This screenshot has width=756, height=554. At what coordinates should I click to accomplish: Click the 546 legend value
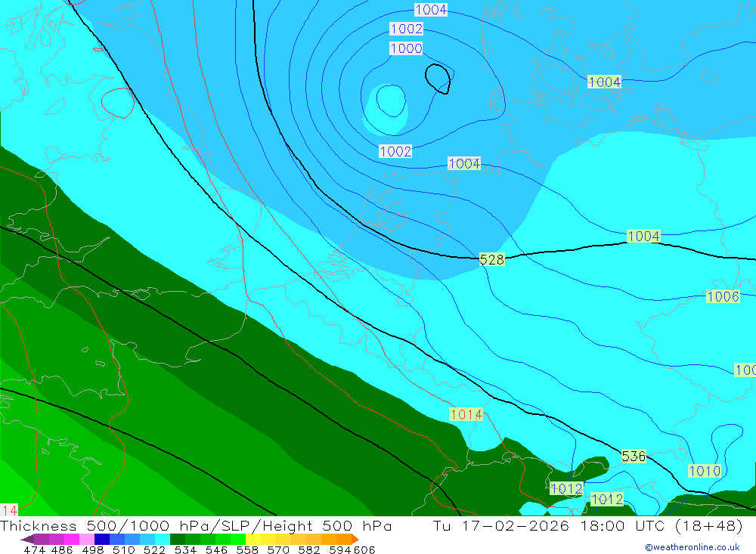click(216, 549)
